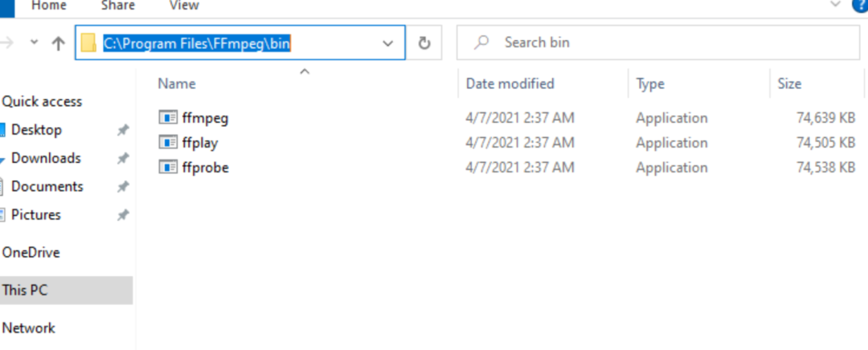The height and width of the screenshot is (350, 868).
Task: Click the ffplay application icon
Action: (168, 143)
